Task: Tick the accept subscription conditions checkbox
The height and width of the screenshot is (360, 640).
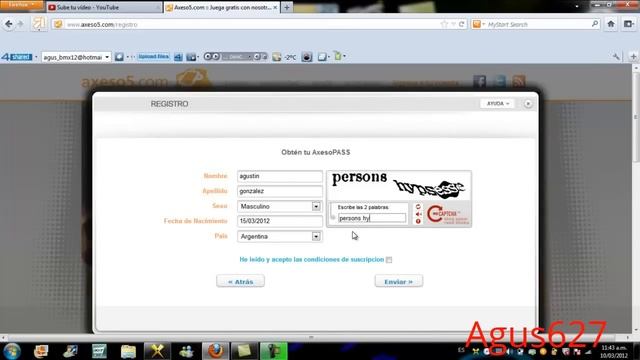Action: tap(389, 260)
